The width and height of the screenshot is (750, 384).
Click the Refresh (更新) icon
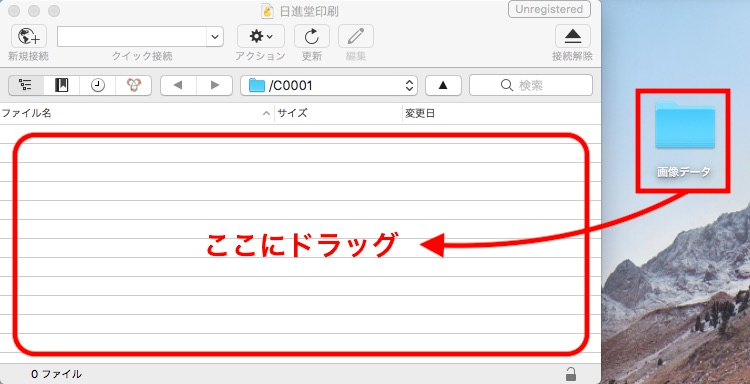pos(311,36)
